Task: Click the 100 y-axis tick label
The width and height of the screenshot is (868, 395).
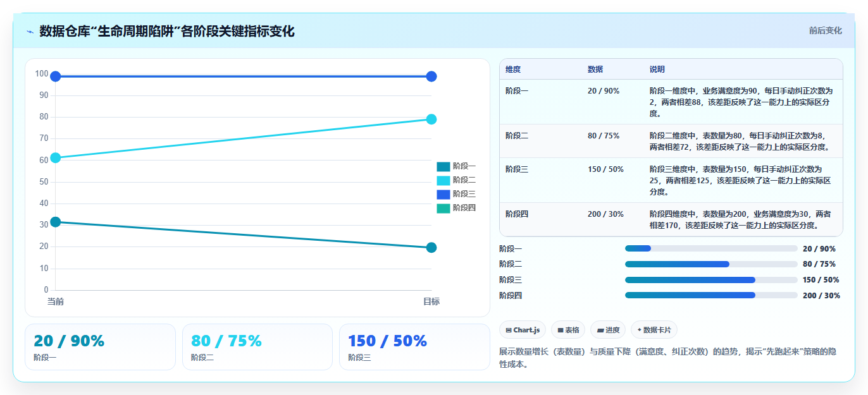Action: [x=42, y=74]
